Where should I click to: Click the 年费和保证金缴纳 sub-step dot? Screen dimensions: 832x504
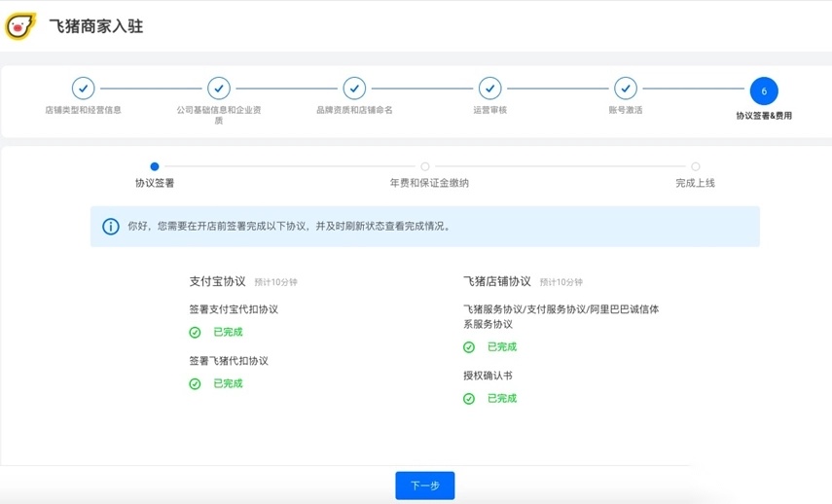425,166
